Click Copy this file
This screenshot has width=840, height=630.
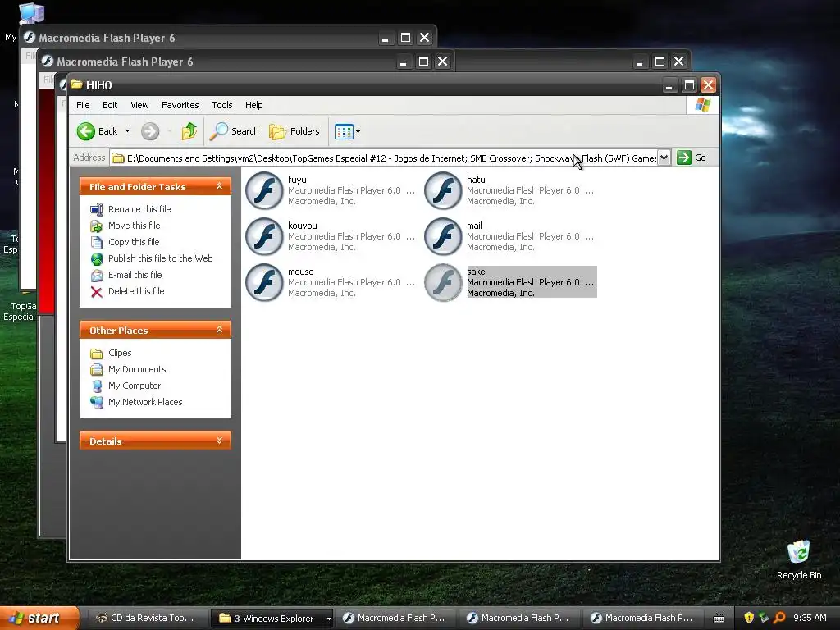(x=134, y=242)
